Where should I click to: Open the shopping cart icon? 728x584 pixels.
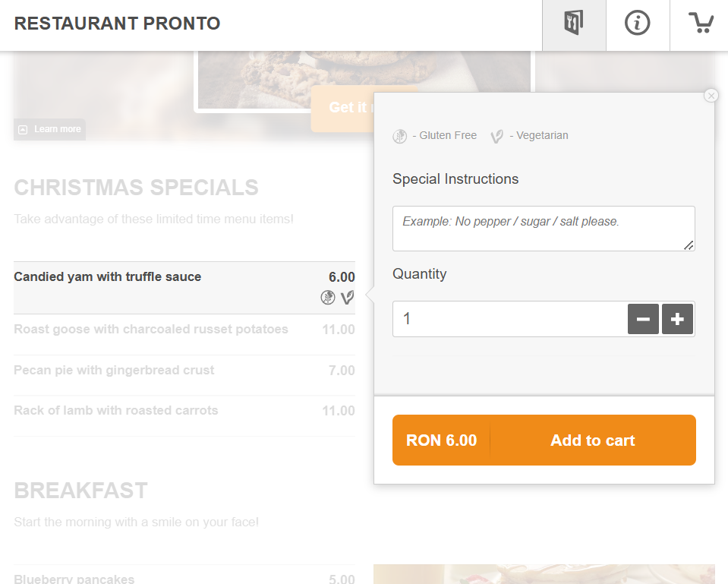tap(701, 24)
